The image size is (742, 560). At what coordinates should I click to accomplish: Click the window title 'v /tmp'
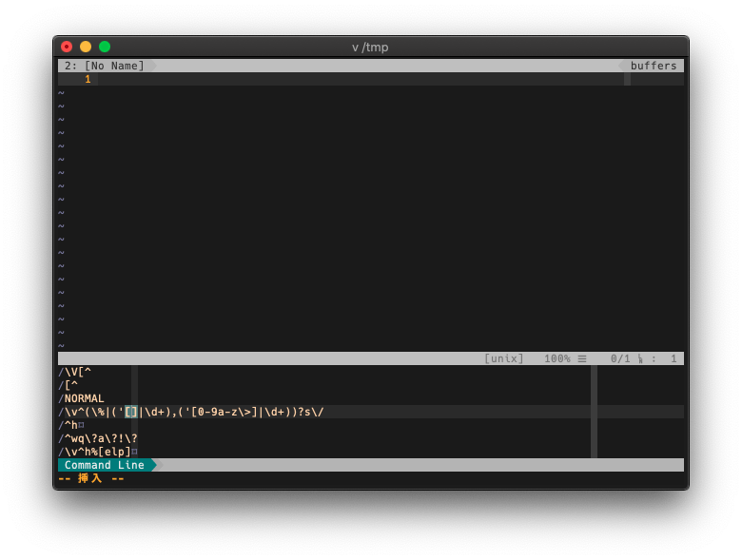coord(370,47)
